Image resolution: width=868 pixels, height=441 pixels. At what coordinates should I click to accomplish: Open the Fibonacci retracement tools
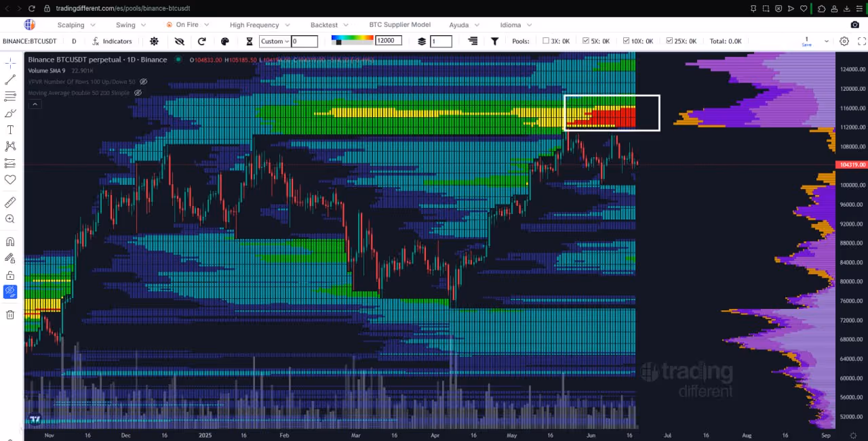10,96
